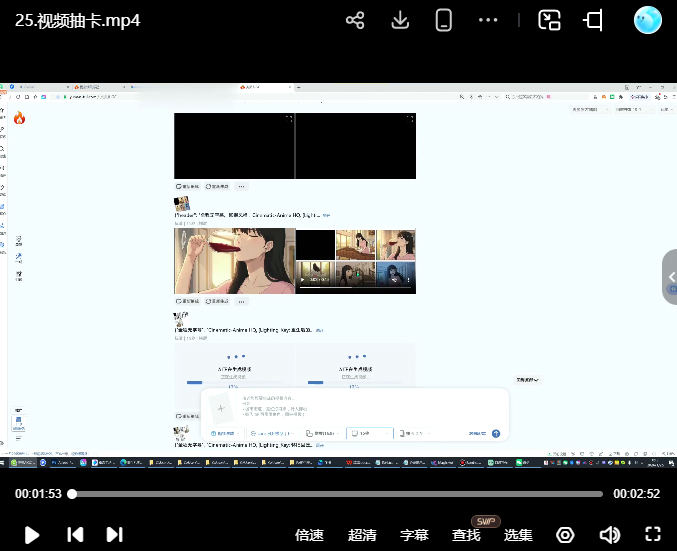Download the video with the download icon
The width and height of the screenshot is (677, 551).
click(400, 21)
